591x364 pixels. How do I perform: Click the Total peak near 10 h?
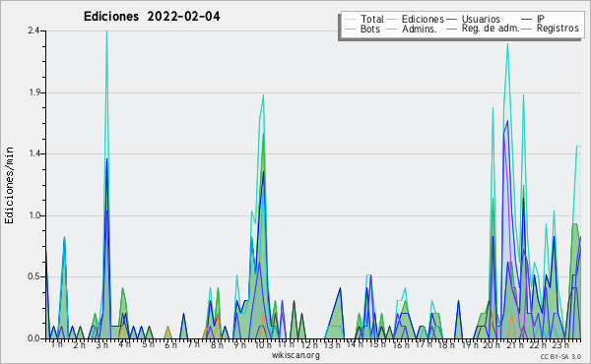(263, 95)
